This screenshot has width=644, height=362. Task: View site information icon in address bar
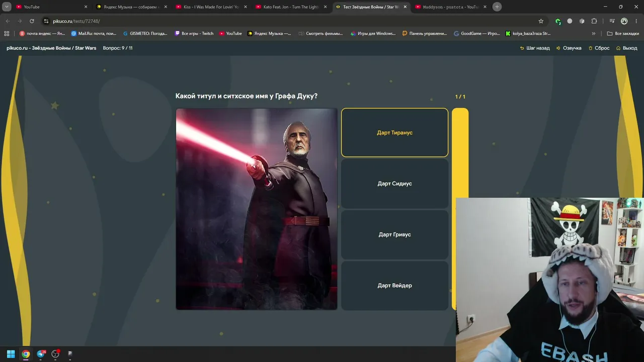point(46,21)
